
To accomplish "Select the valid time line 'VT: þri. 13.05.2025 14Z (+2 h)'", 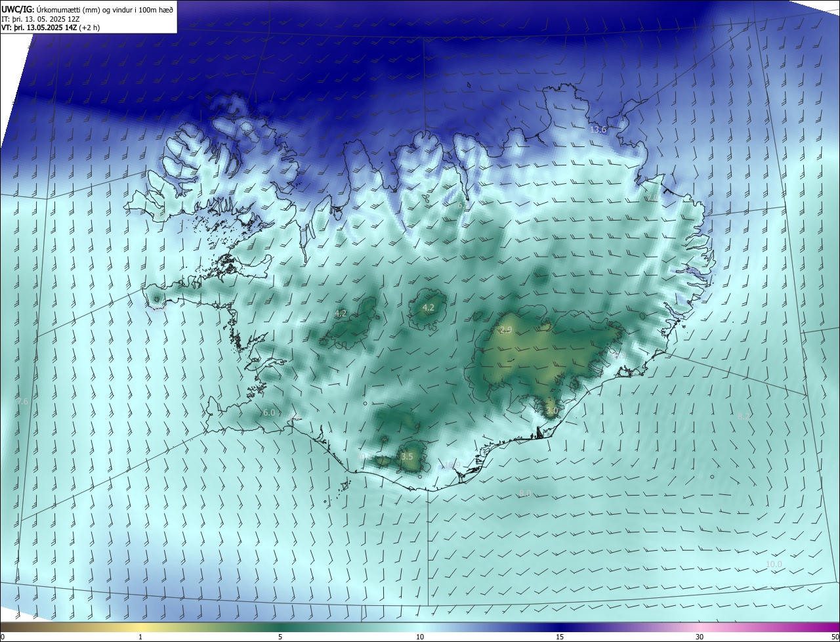I will tap(51, 28).
